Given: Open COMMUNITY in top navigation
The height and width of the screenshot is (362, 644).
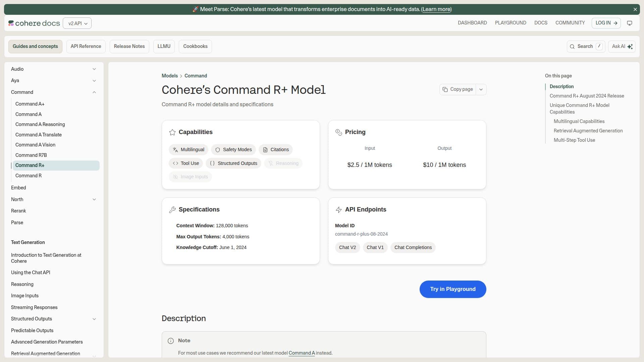Looking at the screenshot, I should tap(570, 23).
